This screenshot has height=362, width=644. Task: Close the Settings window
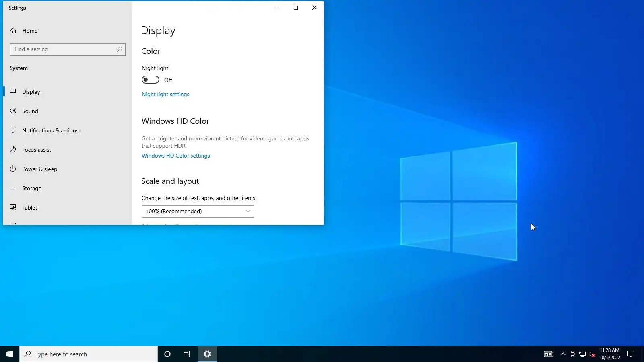click(x=314, y=8)
